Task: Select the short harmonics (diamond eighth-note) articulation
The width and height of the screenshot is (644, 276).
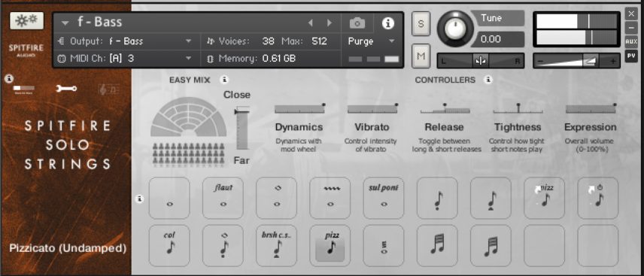Action: [223, 246]
